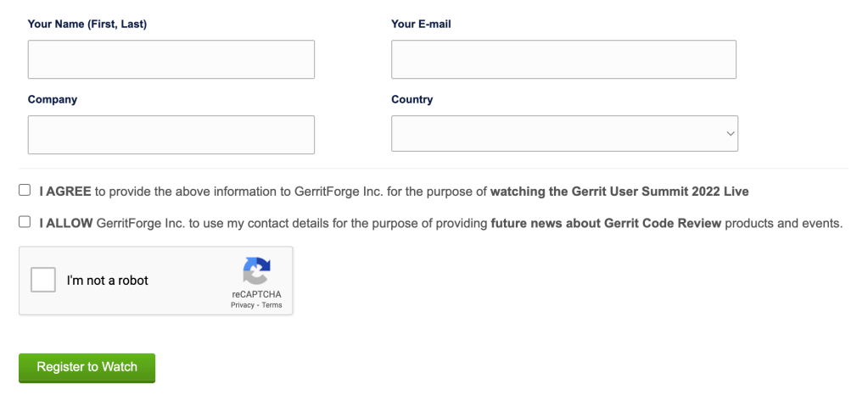868x406 pixels.
Task: Click the 'Company' field label
Action: (53, 99)
